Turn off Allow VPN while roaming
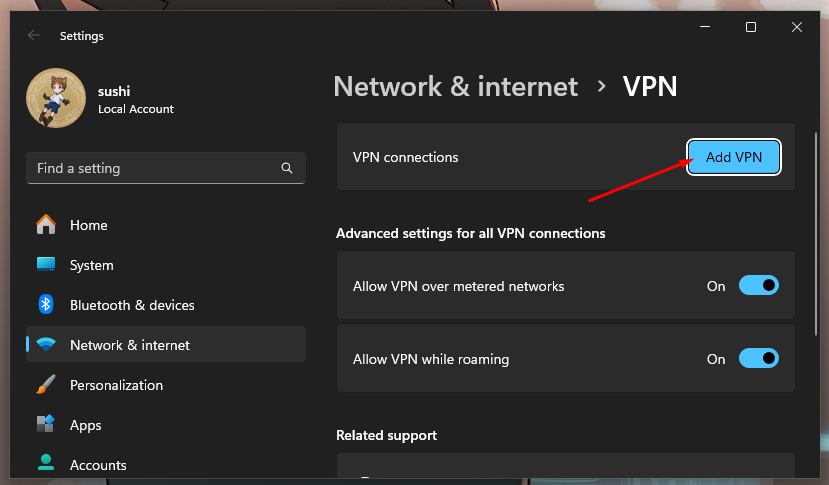The height and width of the screenshot is (485, 829). click(x=758, y=359)
